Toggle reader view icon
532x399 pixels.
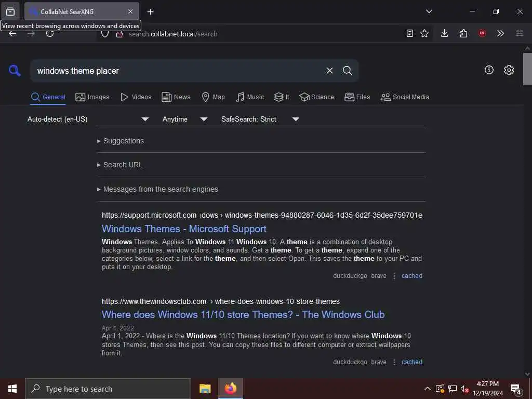410,33
